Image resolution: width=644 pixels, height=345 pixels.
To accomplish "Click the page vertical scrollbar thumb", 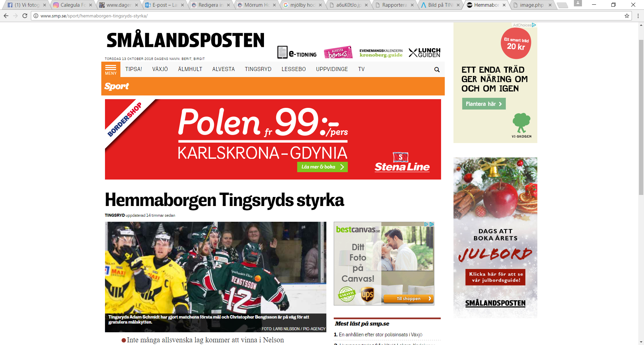I will pos(641,117).
